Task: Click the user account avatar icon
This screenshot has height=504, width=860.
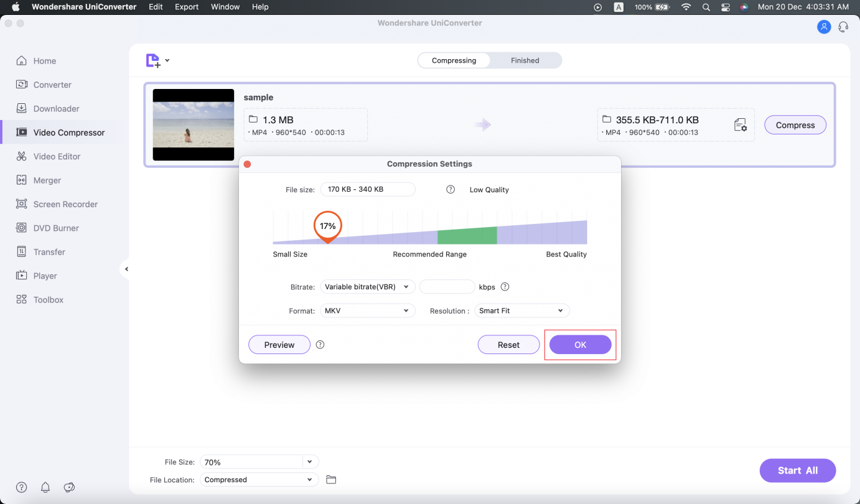Action: coord(824,27)
